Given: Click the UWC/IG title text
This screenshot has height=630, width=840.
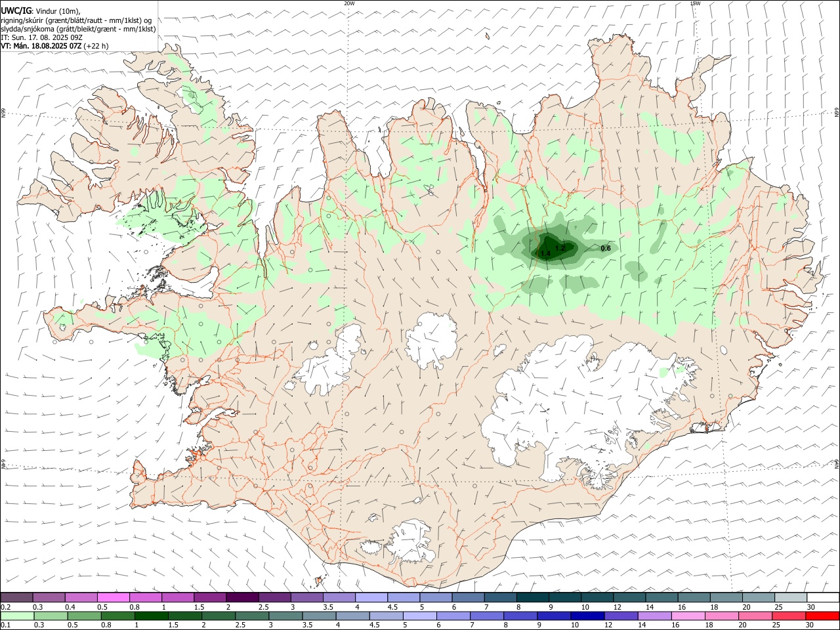Looking at the screenshot, I should pos(16,10).
